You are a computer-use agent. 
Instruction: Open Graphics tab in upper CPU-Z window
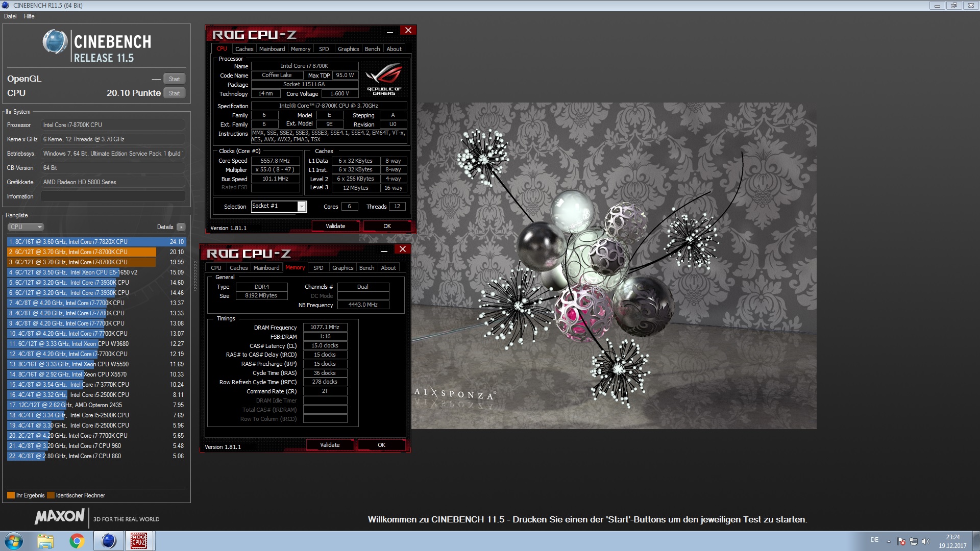click(x=348, y=49)
